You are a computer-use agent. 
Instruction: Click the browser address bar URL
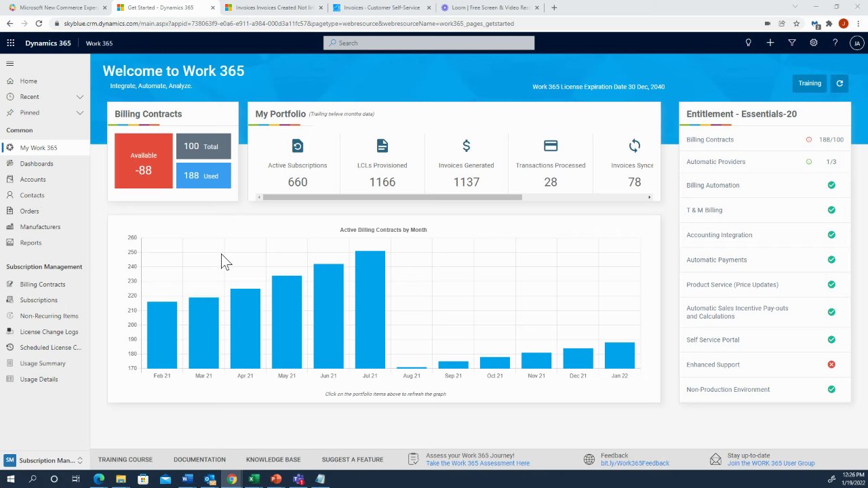[289, 23]
